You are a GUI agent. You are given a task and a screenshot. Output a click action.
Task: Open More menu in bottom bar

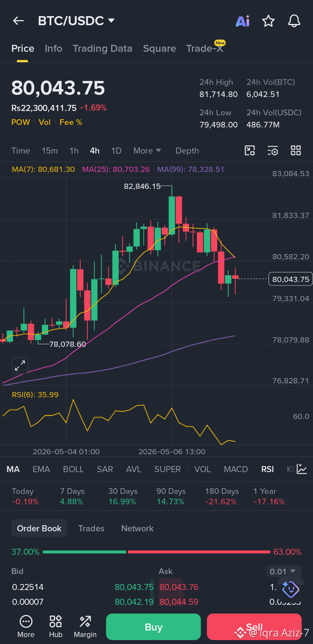pyautogui.click(x=26, y=627)
